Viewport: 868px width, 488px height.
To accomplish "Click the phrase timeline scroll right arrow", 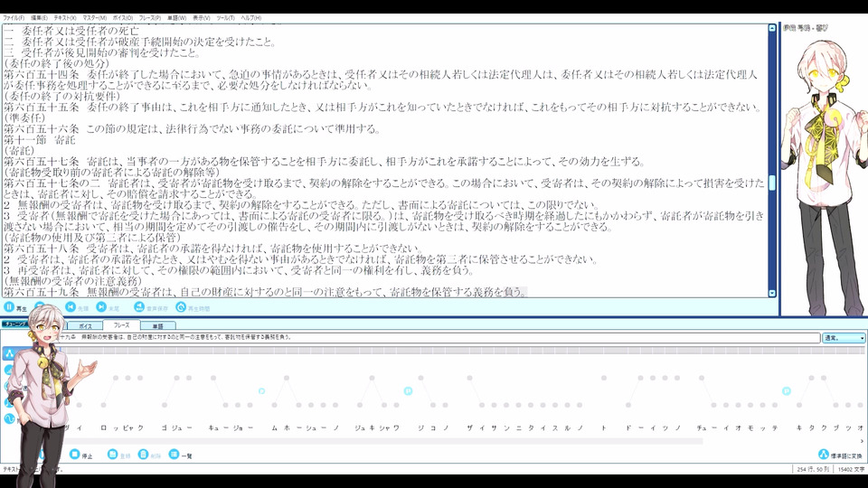I will (862, 441).
